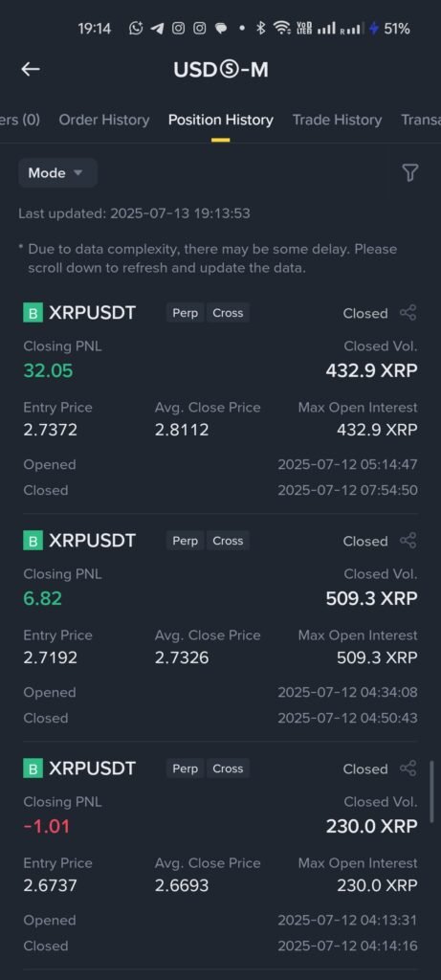Click the vertical scrollbar handle
The width and height of the screenshot is (441, 980).
tap(431, 791)
